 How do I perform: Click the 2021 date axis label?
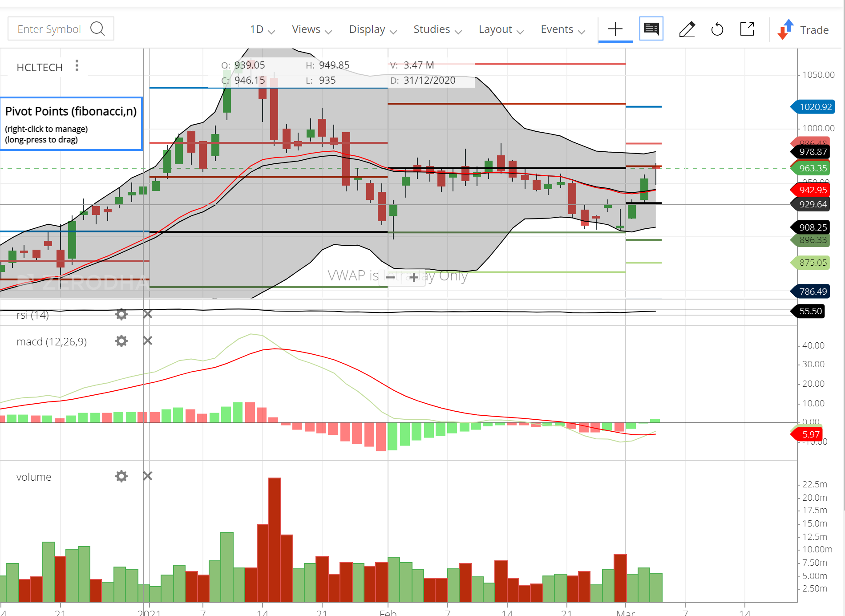(x=150, y=612)
